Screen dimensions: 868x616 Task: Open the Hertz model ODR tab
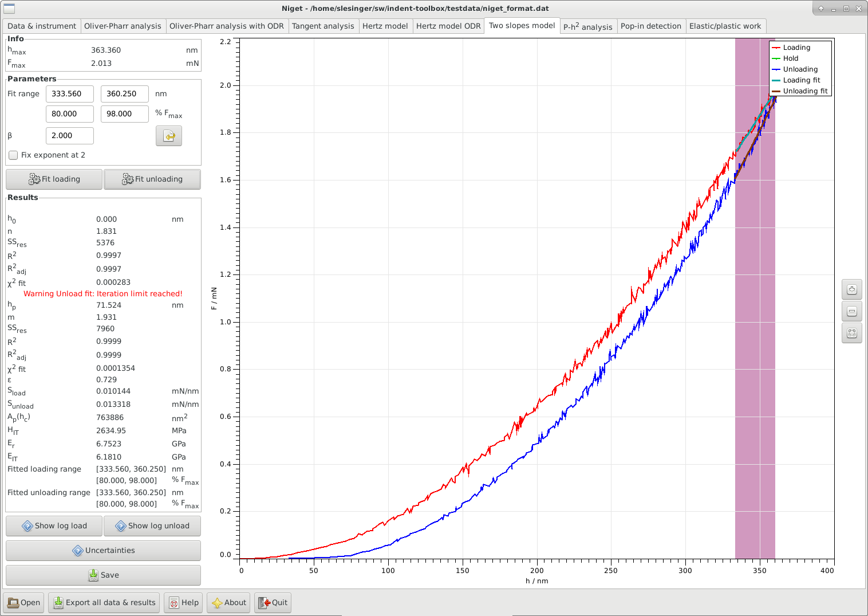[x=448, y=26]
